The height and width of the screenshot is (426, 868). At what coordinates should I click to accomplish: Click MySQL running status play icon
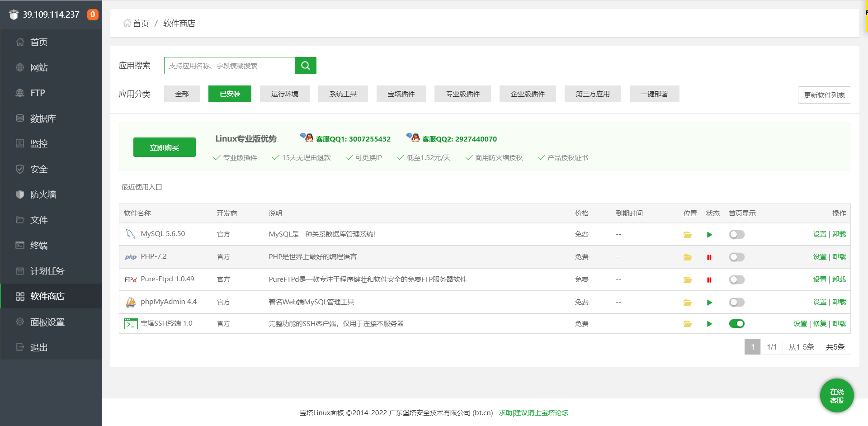tap(709, 235)
